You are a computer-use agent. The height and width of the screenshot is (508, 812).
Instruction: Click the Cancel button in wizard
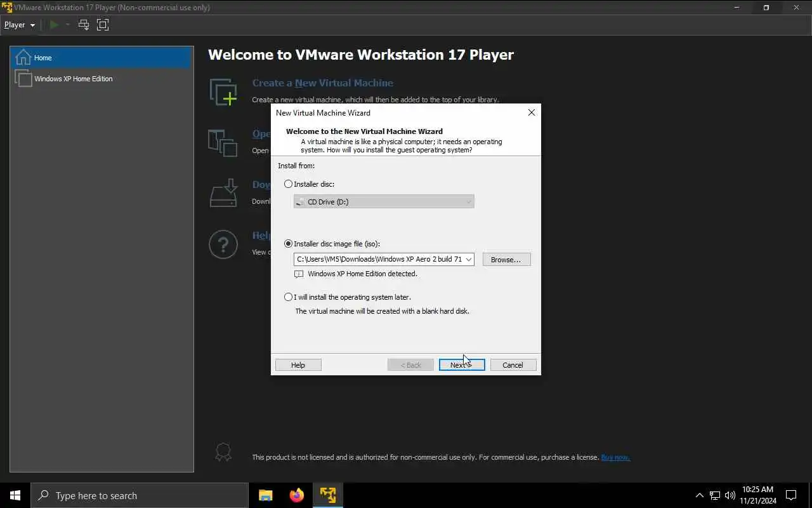pyautogui.click(x=513, y=365)
